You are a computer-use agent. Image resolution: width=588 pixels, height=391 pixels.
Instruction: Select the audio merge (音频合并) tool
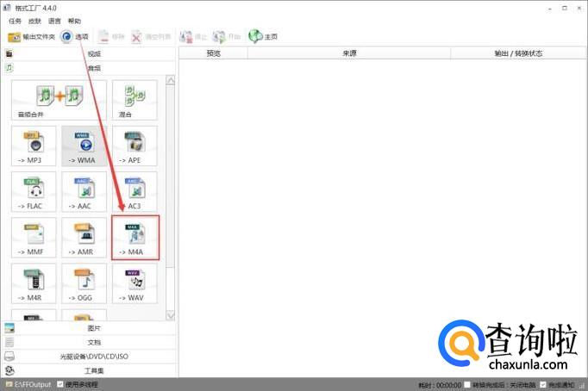pos(59,100)
